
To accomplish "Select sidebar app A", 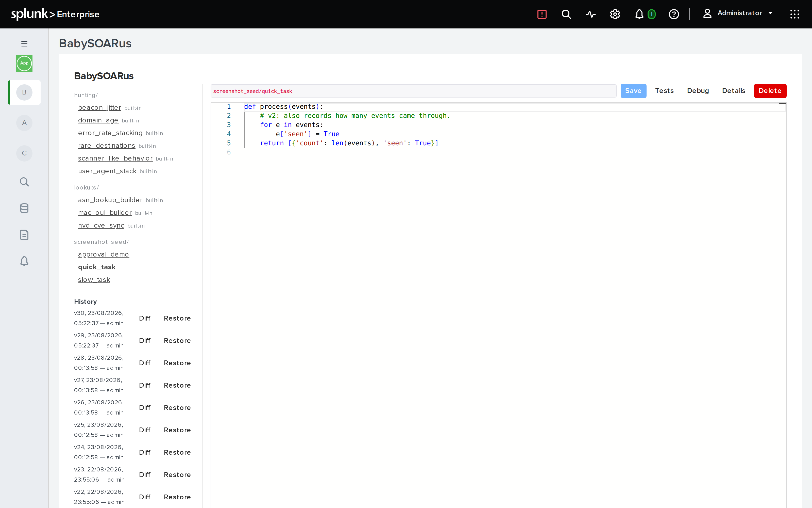I will coord(24,123).
